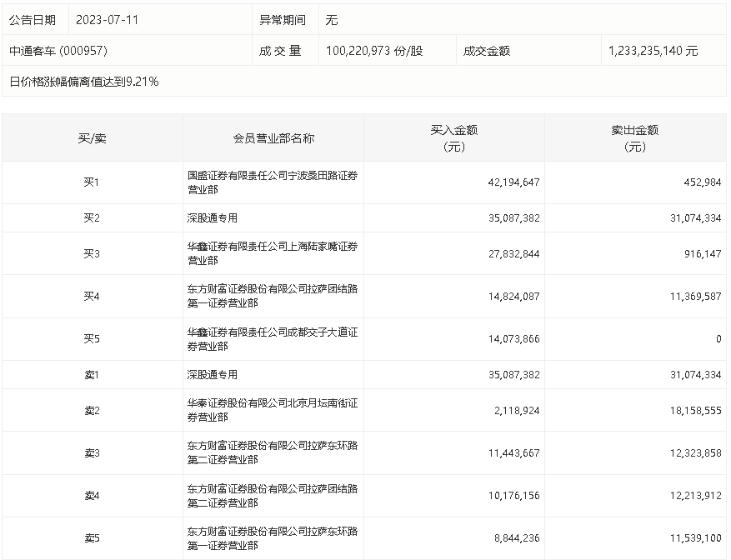Click 华鑫证券成都交子大道证券营业部 name
Screen dimensions: 731x560
click(x=273, y=339)
